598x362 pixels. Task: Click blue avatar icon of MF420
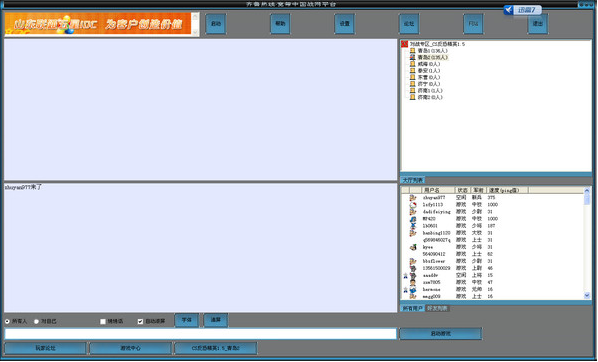tap(413, 219)
